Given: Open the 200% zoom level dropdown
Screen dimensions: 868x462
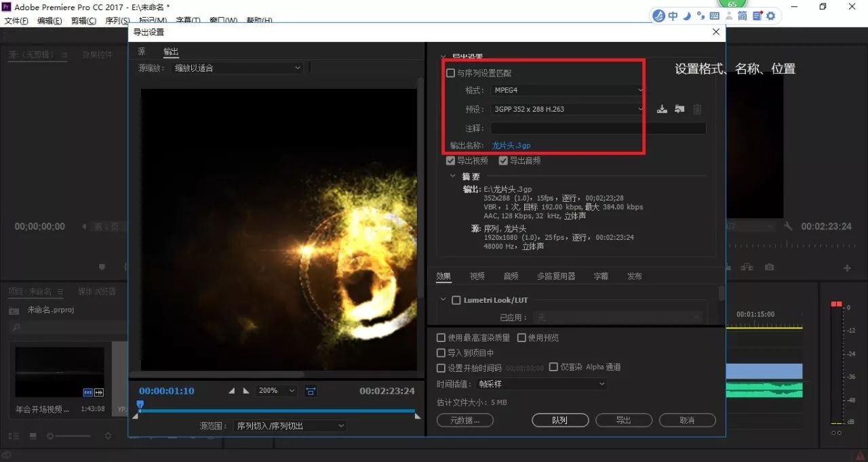Looking at the screenshot, I should pyautogui.click(x=277, y=391).
